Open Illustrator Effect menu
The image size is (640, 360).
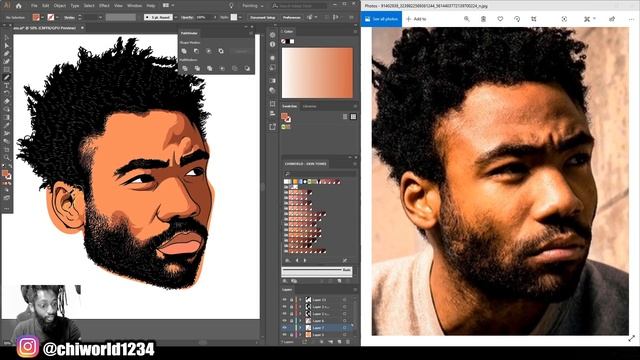click(104, 6)
